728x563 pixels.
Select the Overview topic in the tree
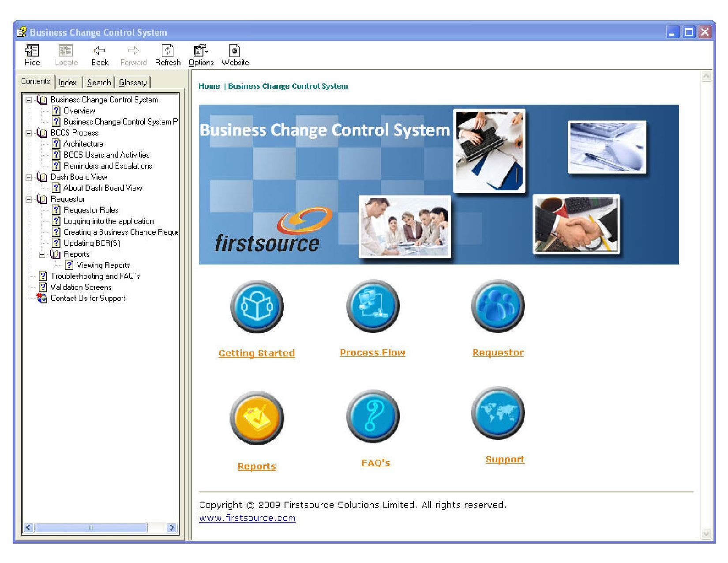(x=79, y=111)
